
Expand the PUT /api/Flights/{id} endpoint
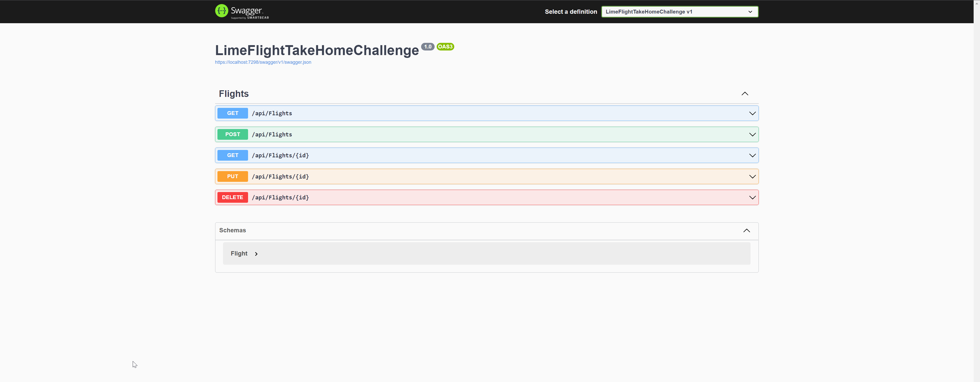point(752,176)
